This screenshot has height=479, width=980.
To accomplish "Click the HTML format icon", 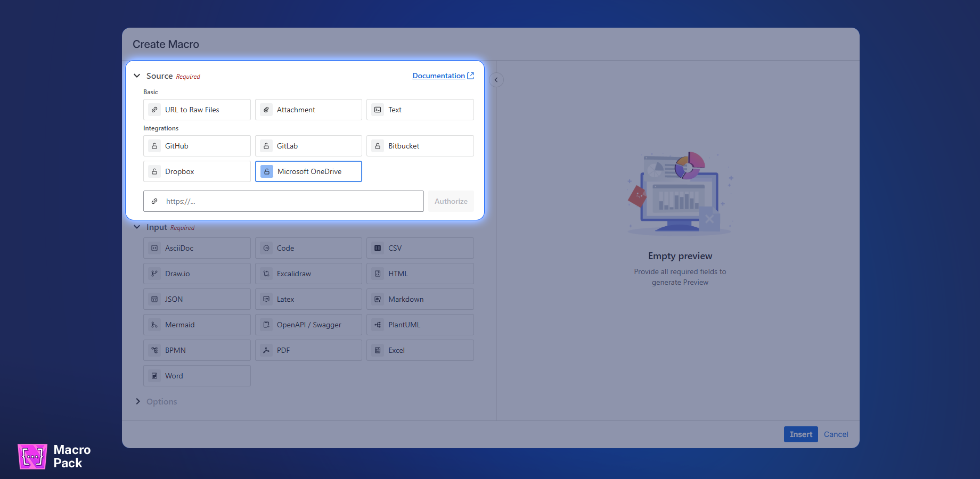I will 378,274.
